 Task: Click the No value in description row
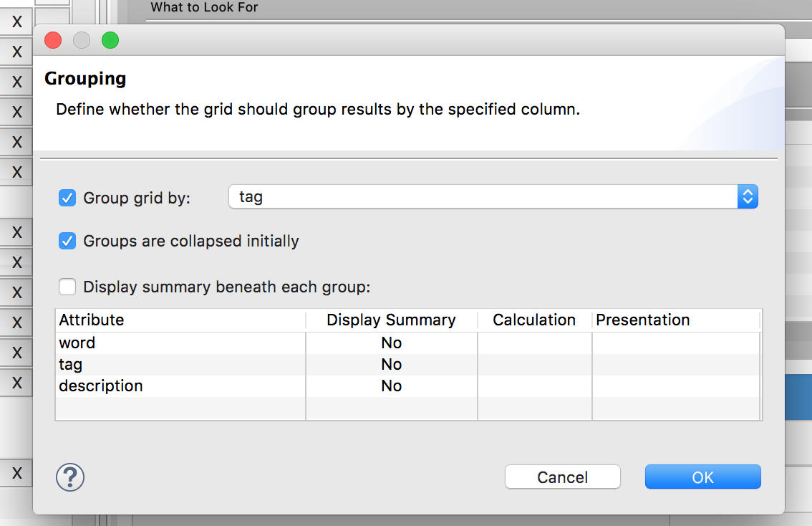point(392,386)
